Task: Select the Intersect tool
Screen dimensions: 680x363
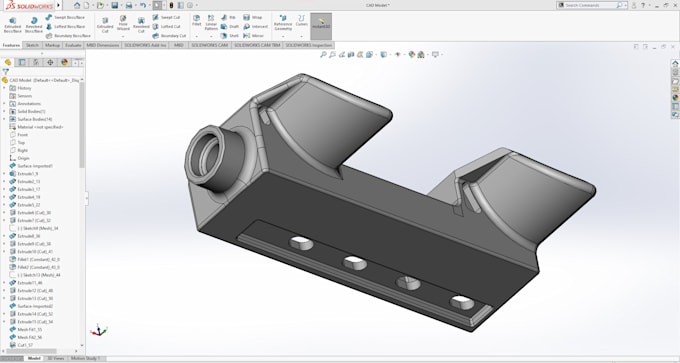Action: click(x=255, y=26)
